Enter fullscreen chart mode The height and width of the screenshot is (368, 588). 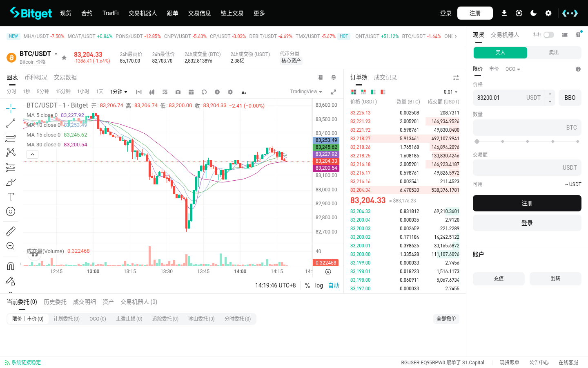point(334,92)
